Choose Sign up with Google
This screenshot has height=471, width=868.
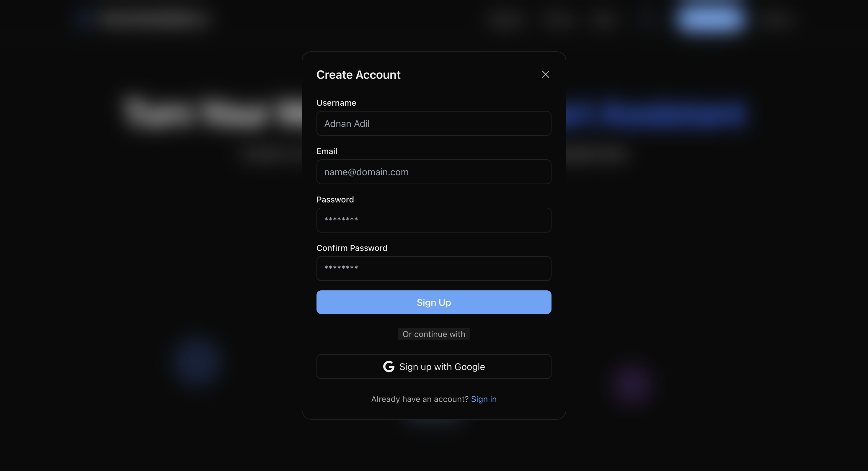[x=434, y=367]
